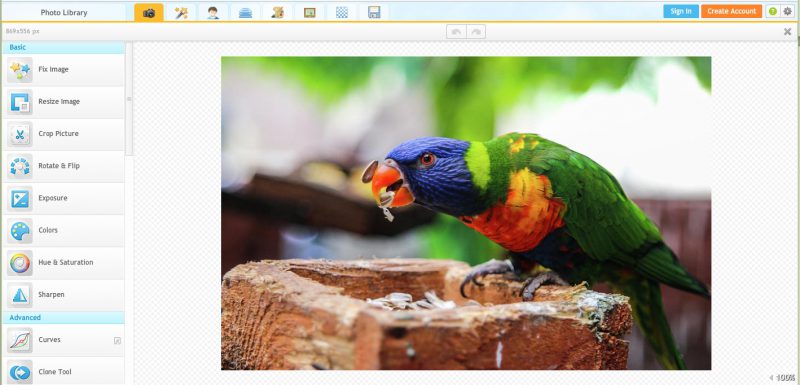The height and width of the screenshot is (385, 800).
Task: Click the redo arrow button
Action: [476, 32]
